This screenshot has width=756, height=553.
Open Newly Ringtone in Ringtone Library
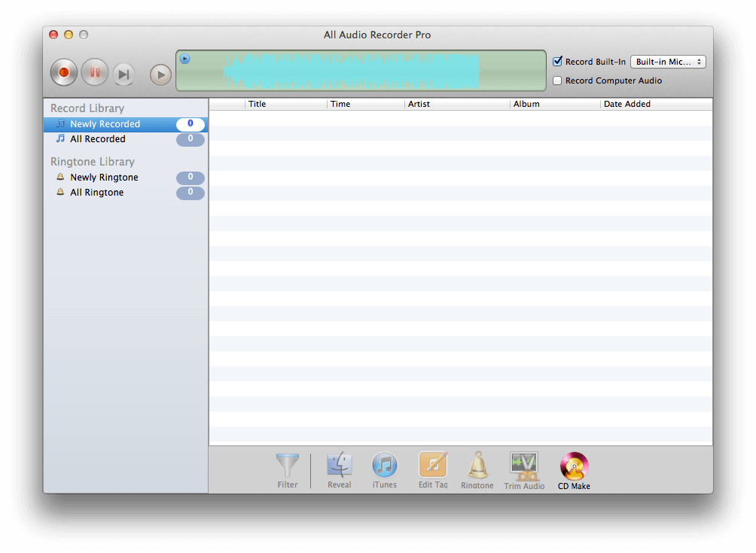(126, 178)
